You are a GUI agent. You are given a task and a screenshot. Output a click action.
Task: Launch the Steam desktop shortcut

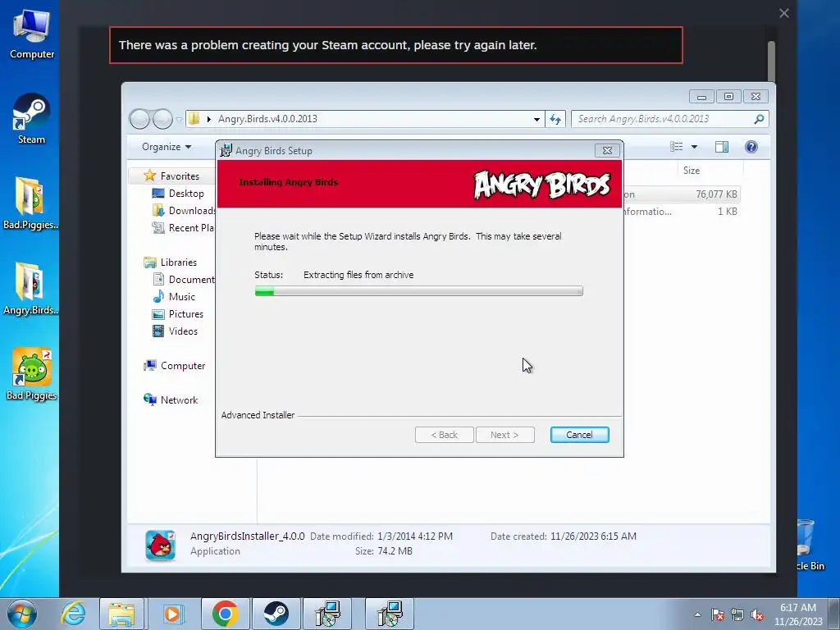(x=31, y=119)
